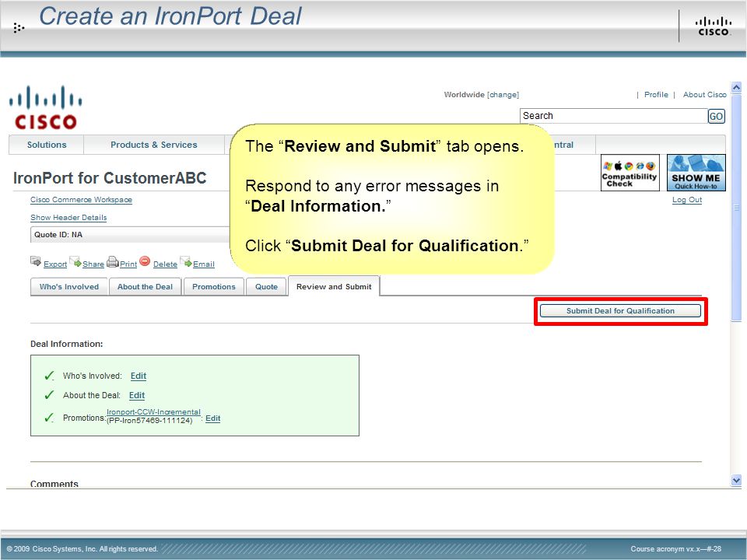The height and width of the screenshot is (560, 747).
Task: Click the Worldwide change link
Action: pyautogui.click(x=503, y=94)
